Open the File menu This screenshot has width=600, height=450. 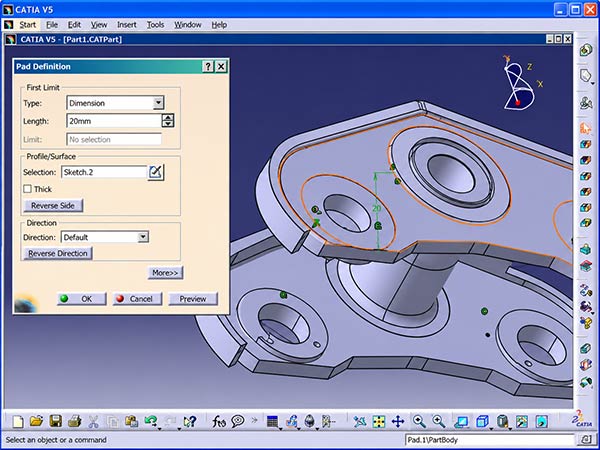(x=52, y=25)
